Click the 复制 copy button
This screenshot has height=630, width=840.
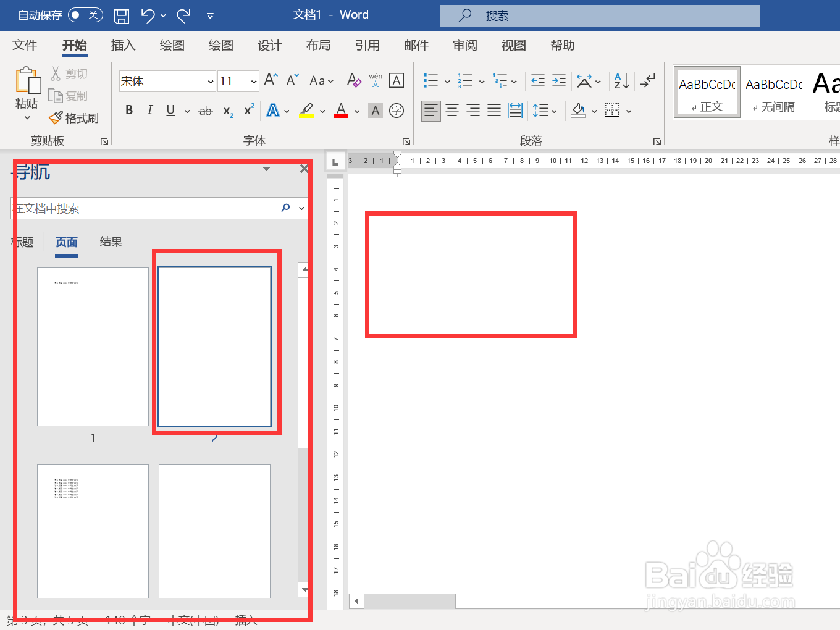coord(69,96)
